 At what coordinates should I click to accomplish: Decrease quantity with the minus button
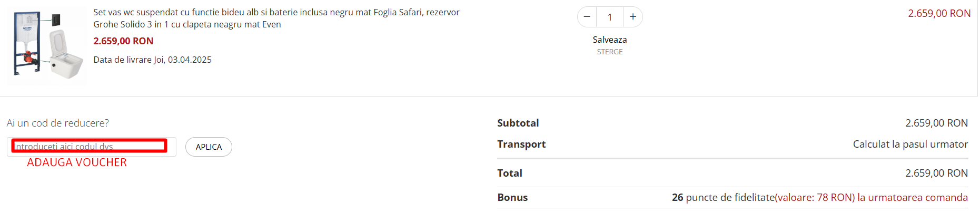(587, 17)
